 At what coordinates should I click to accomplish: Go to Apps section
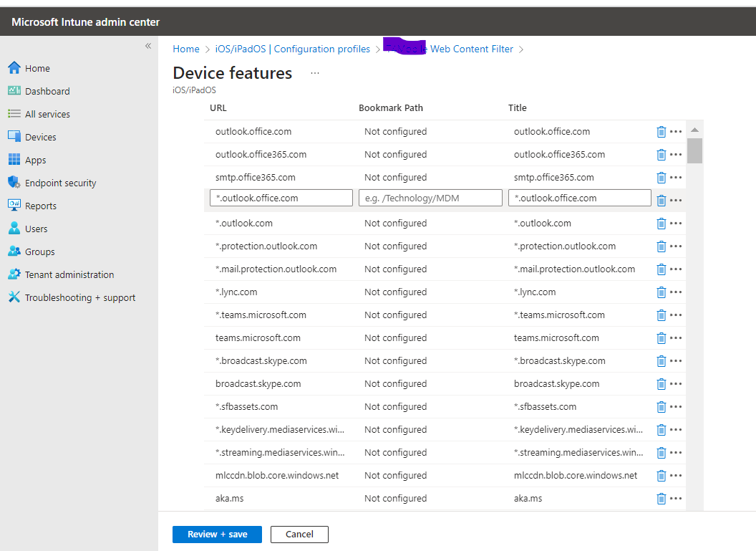(x=27, y=160)
